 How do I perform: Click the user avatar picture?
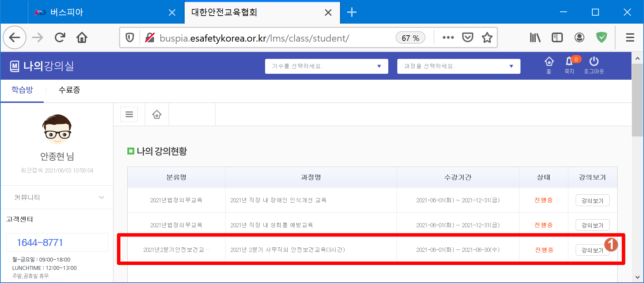click(x=57, y=129)
